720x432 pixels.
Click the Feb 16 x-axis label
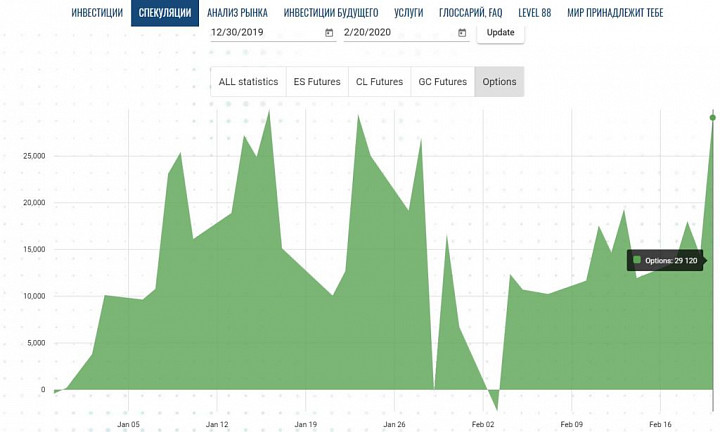point(660,424)
